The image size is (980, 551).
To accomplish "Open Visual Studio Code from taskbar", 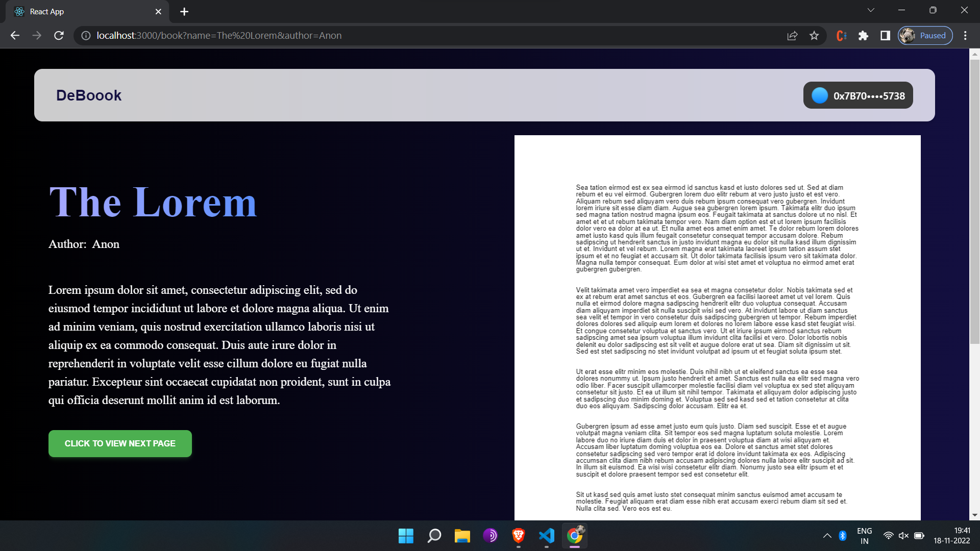I will pos(546,536).
